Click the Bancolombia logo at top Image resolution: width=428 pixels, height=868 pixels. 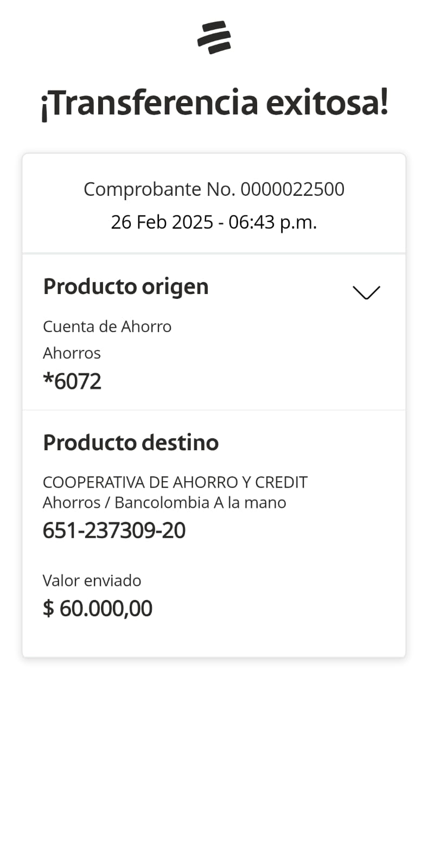point(214,37)
